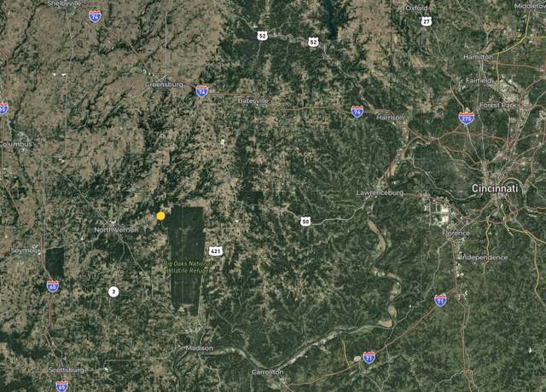Click the I-275 interstate shield
The image size is (546, 392).
coord(467,118)
